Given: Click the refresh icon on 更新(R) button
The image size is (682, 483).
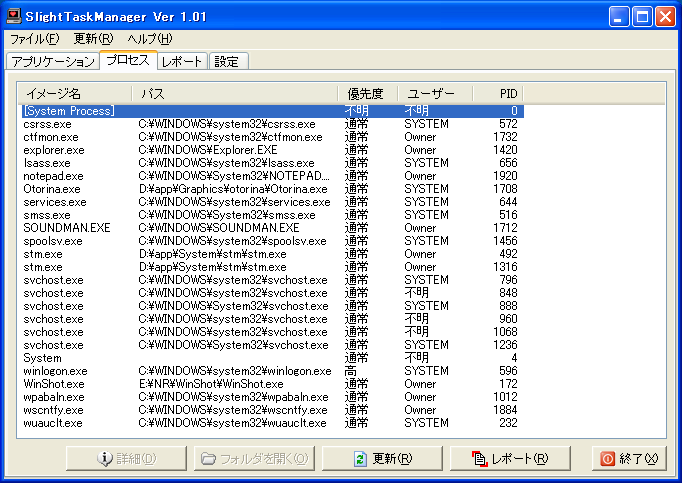Looking at the screenshot, I should click(360, 459).
